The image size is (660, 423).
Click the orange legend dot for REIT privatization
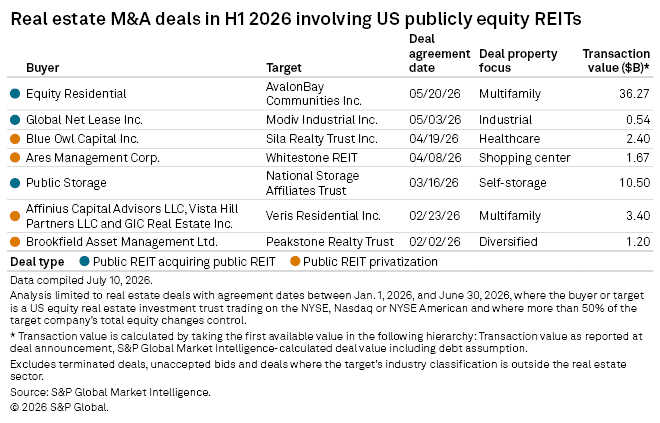pyautogui.click(x=295, y=261)
